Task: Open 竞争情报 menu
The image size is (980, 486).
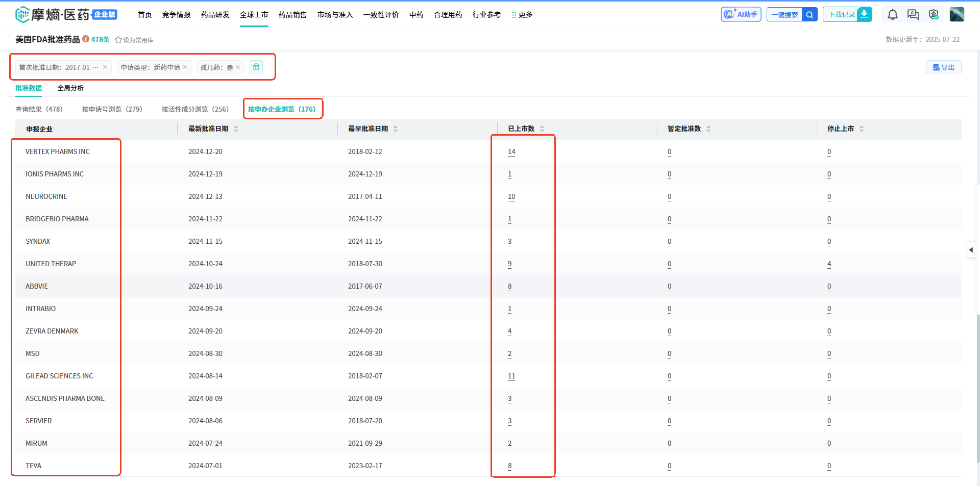Action: [x=177, y=15]
